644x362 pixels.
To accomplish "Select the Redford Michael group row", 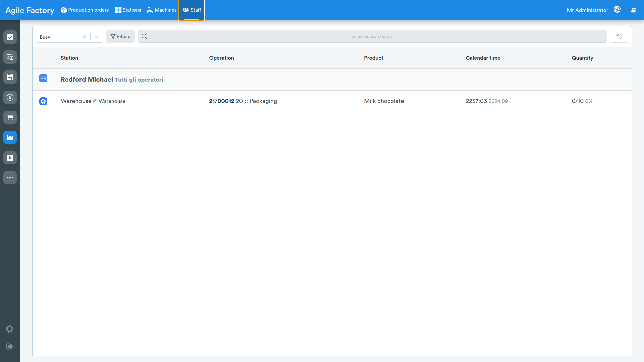I will [332, 79].
